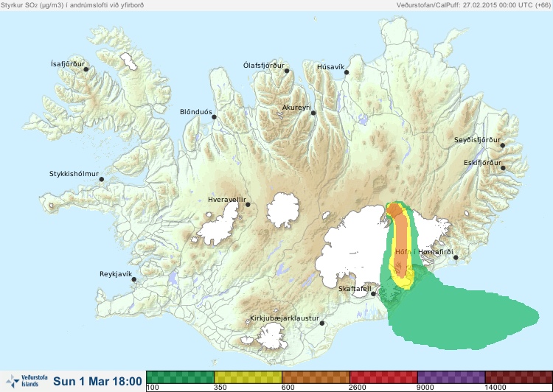This screenshot has height=392, width=553.
Task: Click the Skaftafell marker dot
Action: click(374, 294)
